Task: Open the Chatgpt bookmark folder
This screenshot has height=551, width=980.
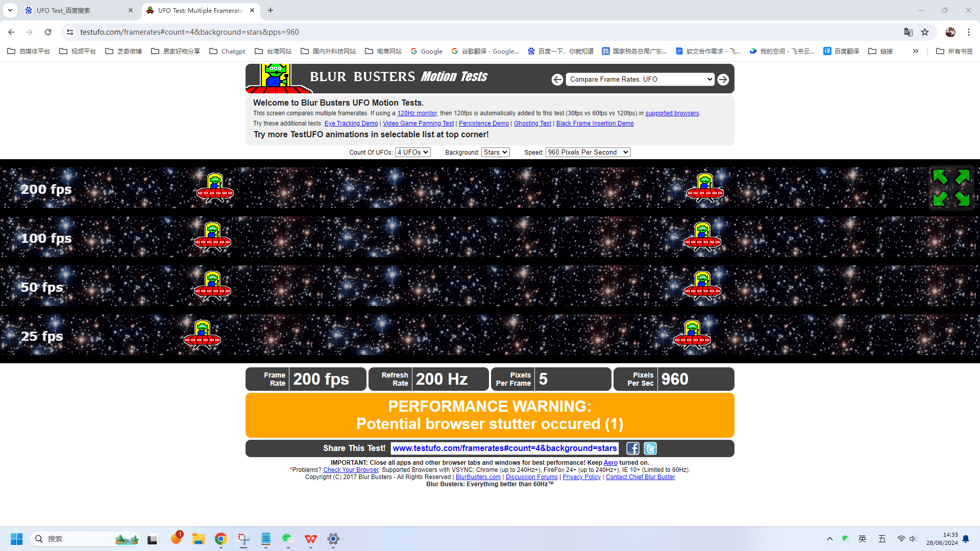Action: tap(227, 51)
